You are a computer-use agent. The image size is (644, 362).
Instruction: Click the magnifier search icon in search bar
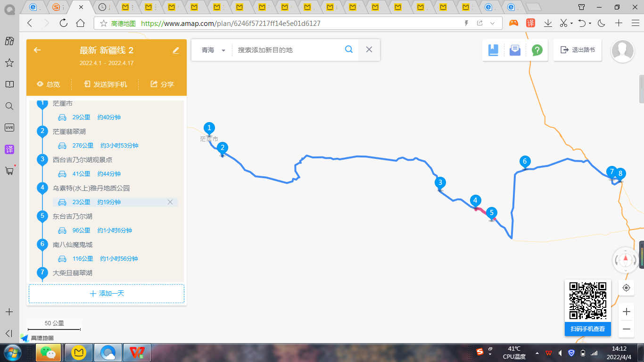[349, 49]
